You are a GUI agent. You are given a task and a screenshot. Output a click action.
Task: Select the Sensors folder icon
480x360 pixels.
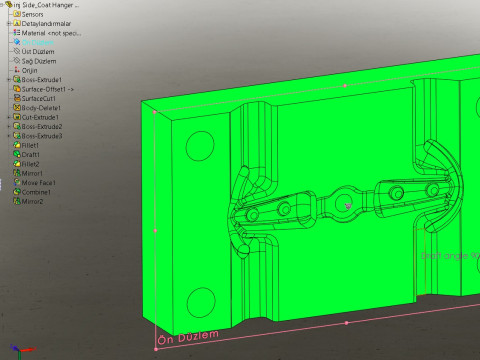coord(17,14)
